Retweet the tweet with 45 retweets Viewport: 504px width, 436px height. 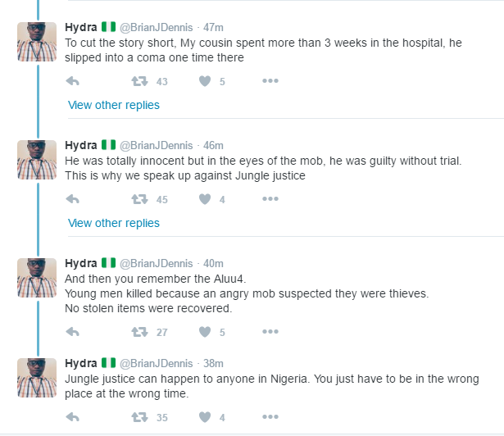coord(139,199)
